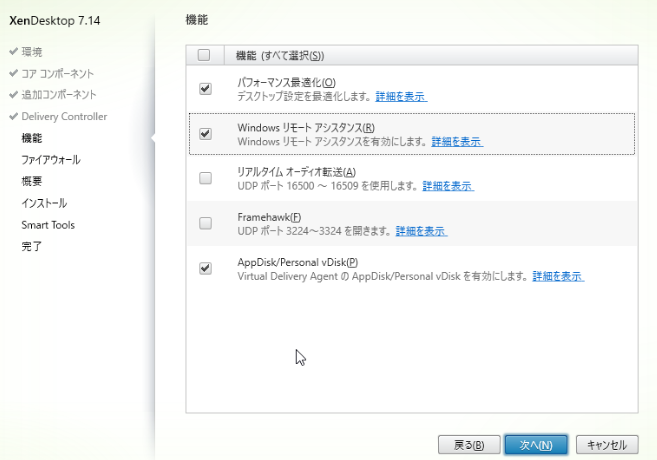Open 詳細を表示 link for リアルタイム オーディオ転送
This screenshot has height=460, width=657.
pyautogui.click(x=448, y=186)
